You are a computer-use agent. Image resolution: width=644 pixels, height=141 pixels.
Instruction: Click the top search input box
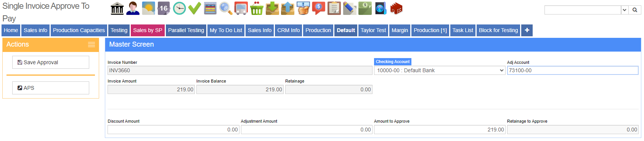coord(583,10)
